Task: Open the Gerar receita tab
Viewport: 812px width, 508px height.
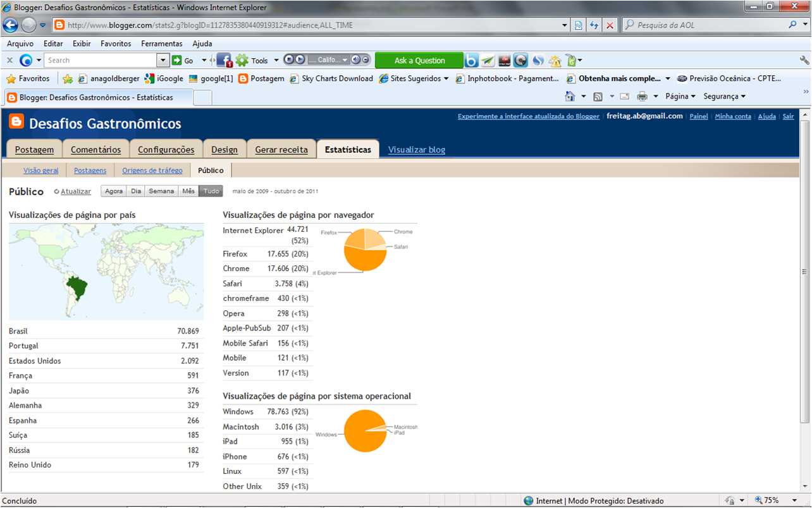Action: tap(281, 149)
